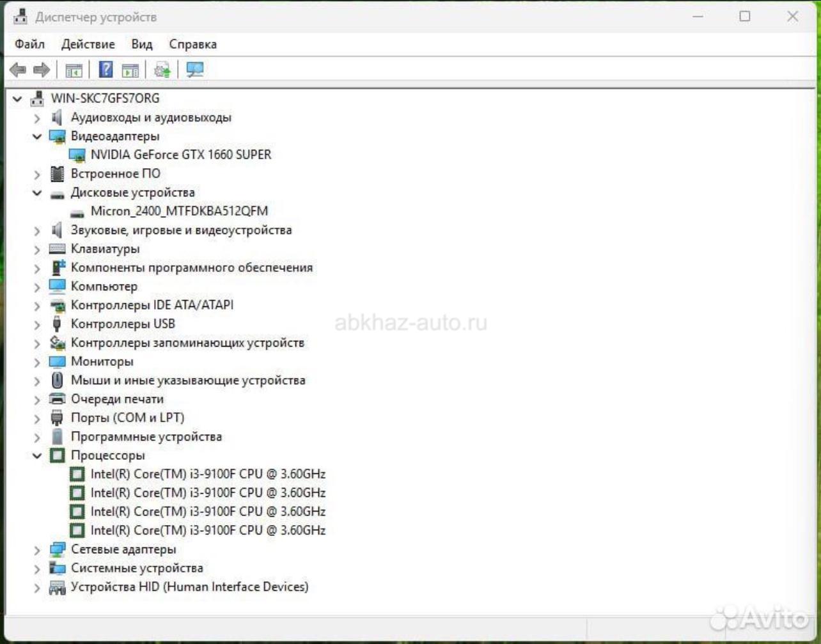Click the update driver toolbar icon
This screenshot has width=821, height=644.
[162, 70]
